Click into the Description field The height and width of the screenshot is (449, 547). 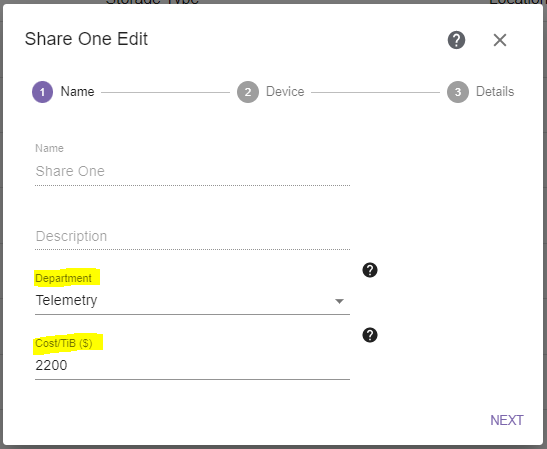click(x=192, y=236)
